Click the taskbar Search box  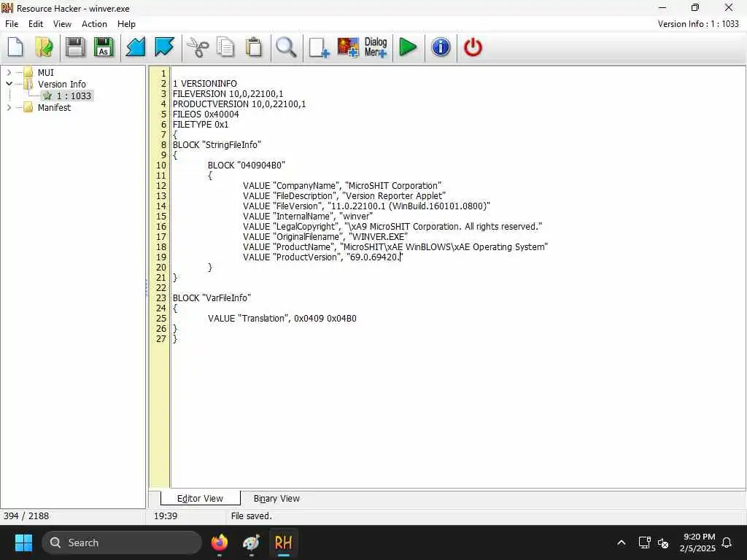(x=122, y=542)
